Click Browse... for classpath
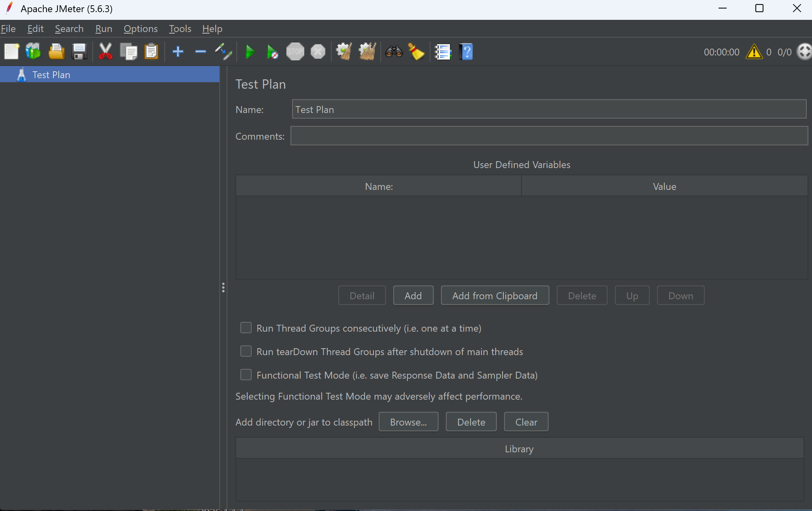Screen dimensions: 812x511 pyautogui.click(x=408, y=422)
